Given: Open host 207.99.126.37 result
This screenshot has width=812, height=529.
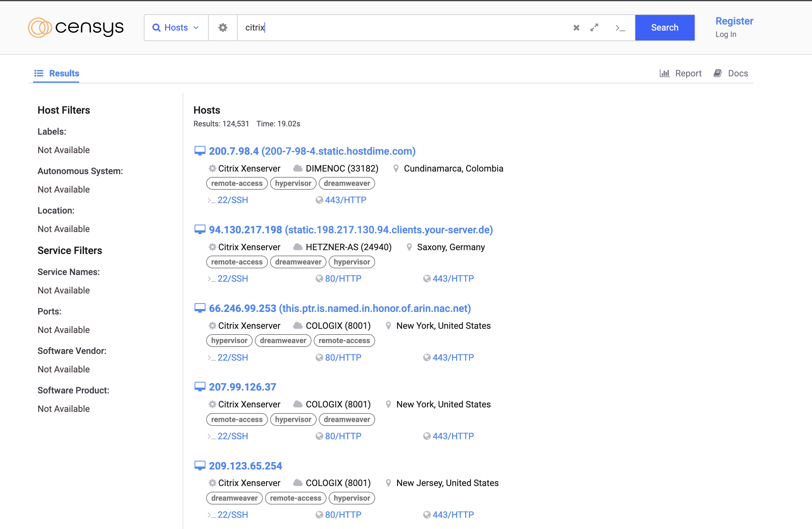Looking at the screenshot, I should [242, 387].
